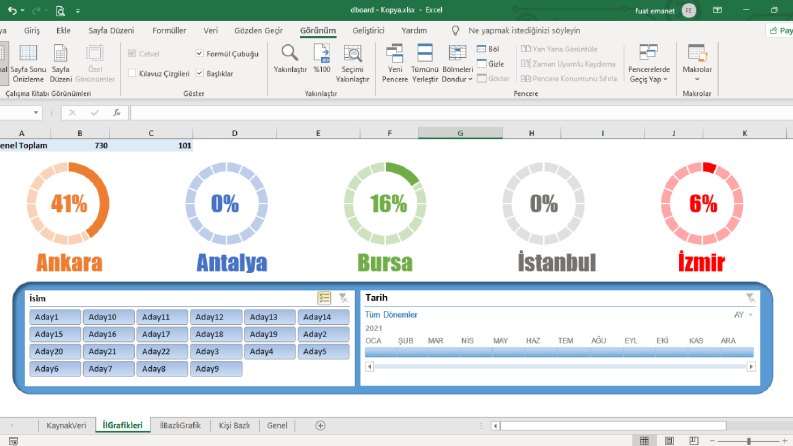
Task: Click 'Ne yapmak istediğinizi söyleyin' search box
Action: 524,31
